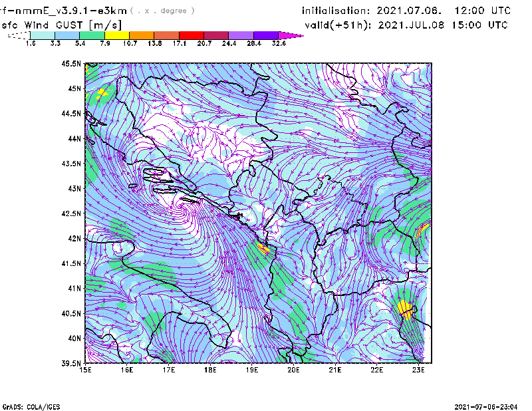This screenshot has height=411, width=532.
Task: Click the '( . x . degree )' label
Action: point(162,11)
